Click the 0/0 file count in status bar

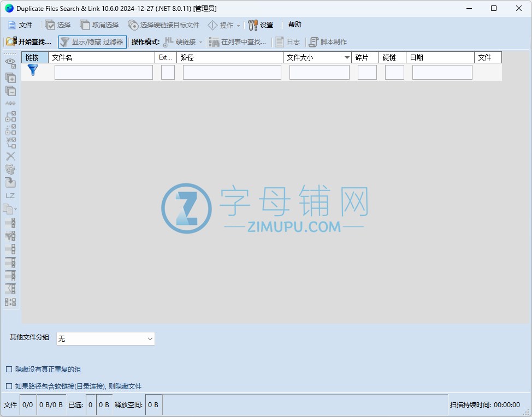click(28, 405)
